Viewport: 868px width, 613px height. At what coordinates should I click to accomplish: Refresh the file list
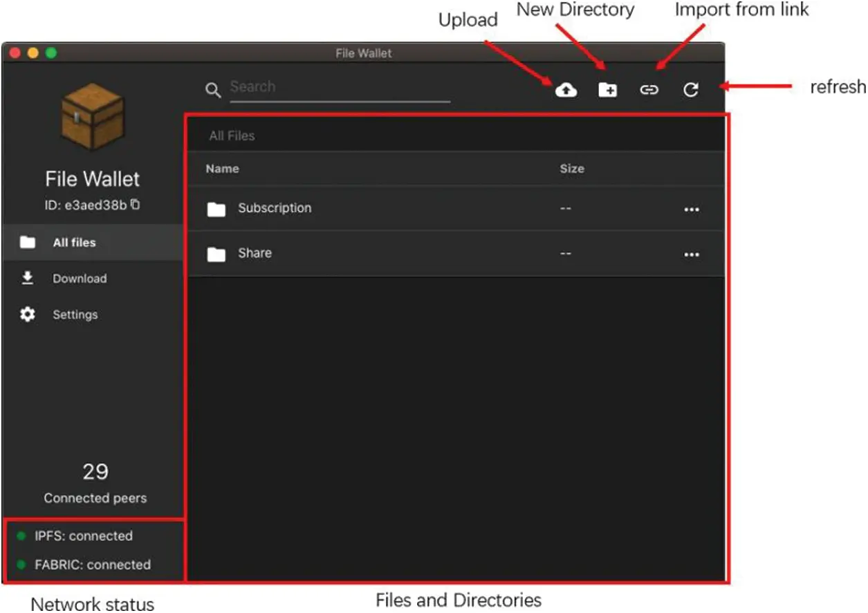[691, 90]
